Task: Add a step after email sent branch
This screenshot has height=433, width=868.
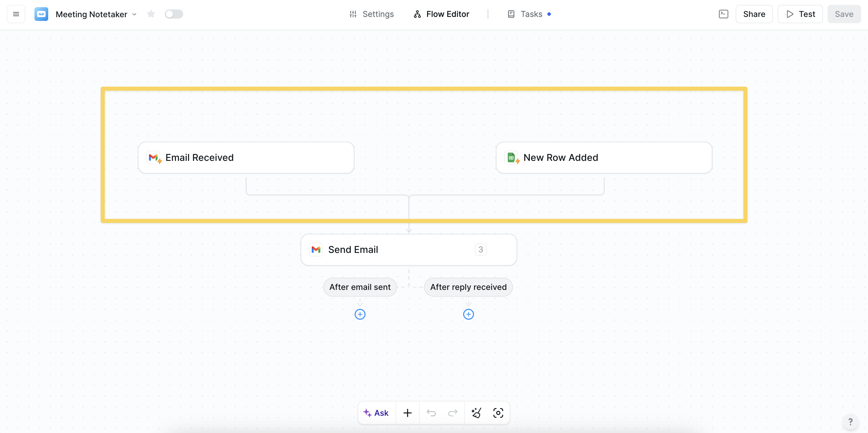Action: click(360, 314)
